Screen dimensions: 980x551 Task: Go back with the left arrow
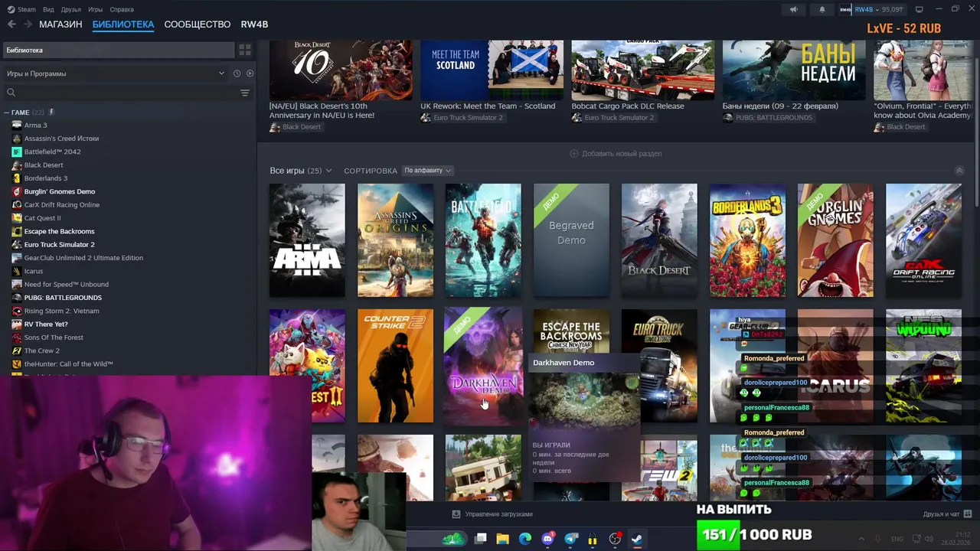11,24
